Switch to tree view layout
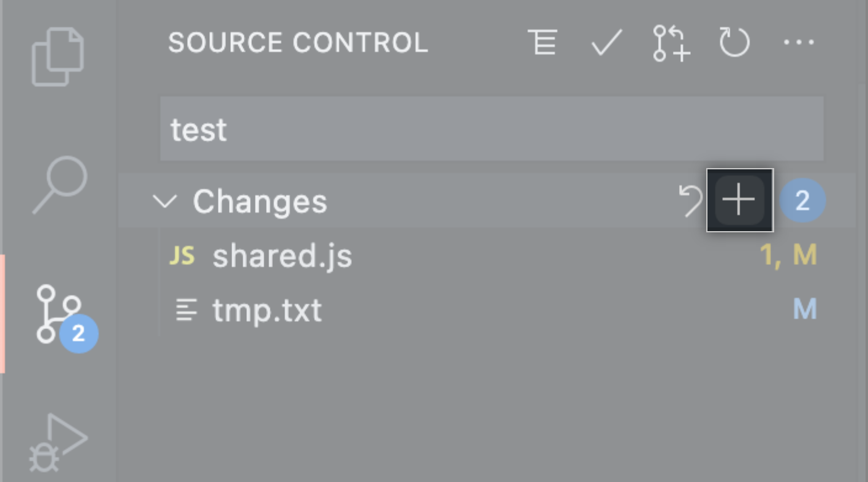The image size is (868, 482). [x=543, y=43]
